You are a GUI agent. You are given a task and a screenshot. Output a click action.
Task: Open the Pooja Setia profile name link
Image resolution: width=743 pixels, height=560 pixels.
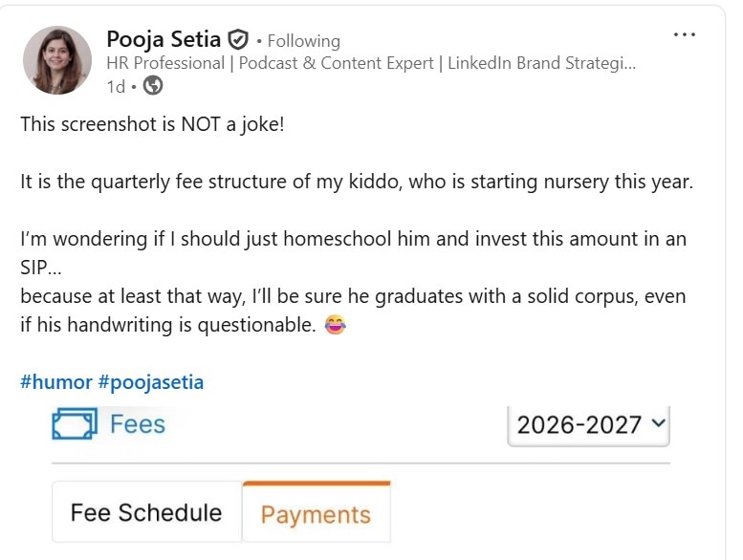coord(164,40)
